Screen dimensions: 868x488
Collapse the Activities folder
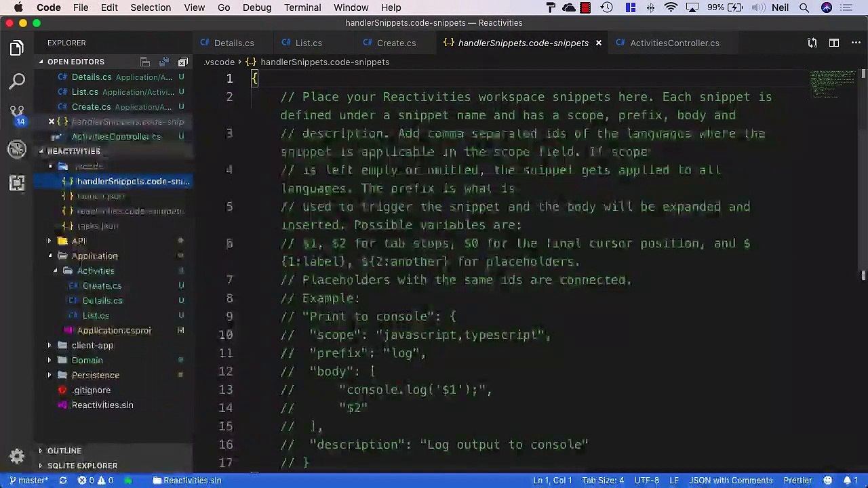click(96, 270)
